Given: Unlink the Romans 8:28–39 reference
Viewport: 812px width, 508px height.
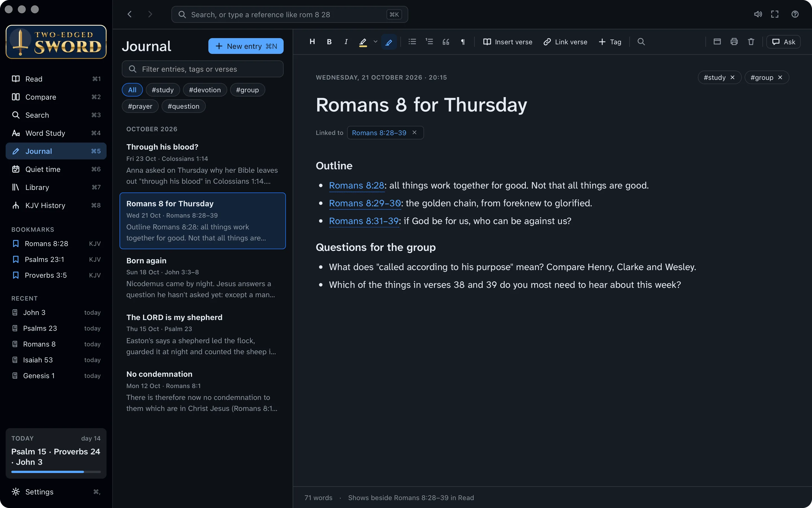Looking at the screenshot, I should (414, 132).
